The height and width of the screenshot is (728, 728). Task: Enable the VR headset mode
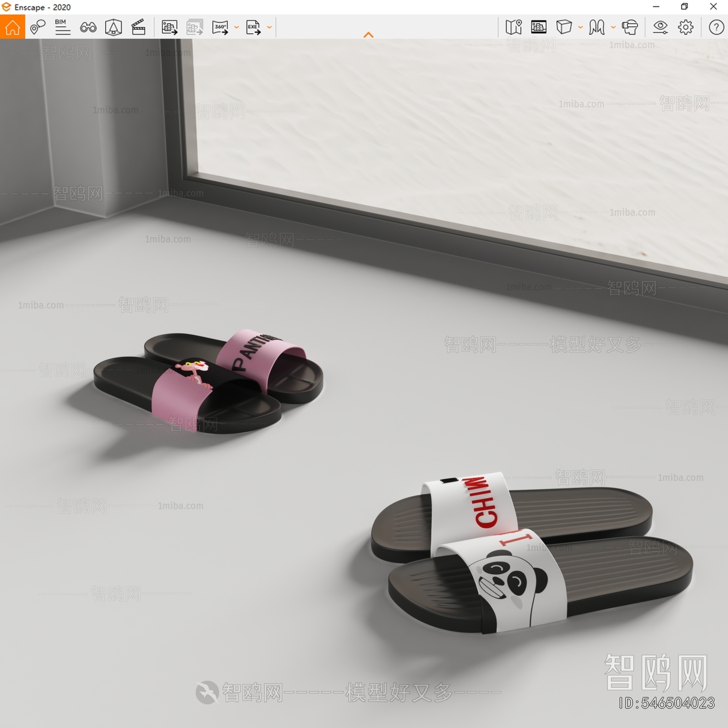click(x=630, y=27)
